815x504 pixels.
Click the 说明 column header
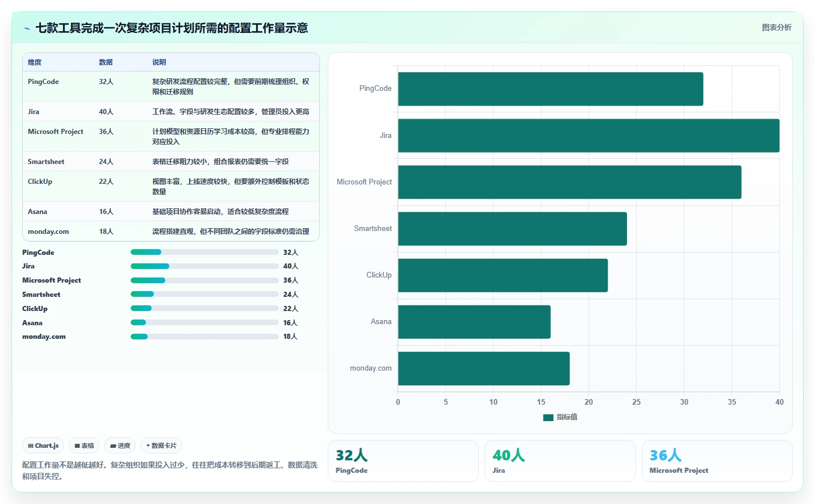click(159, 62)
